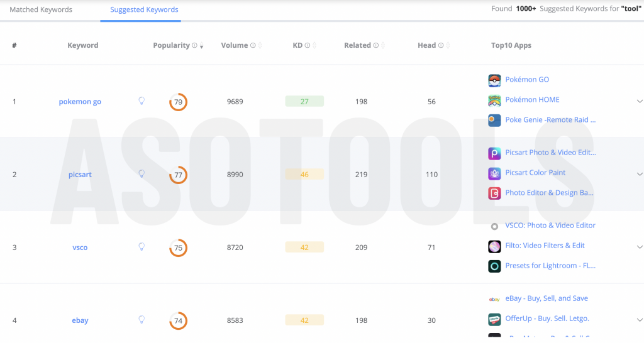Click the Pokémon GO app icon
644x343 pixels.
(x=494, y=80)
